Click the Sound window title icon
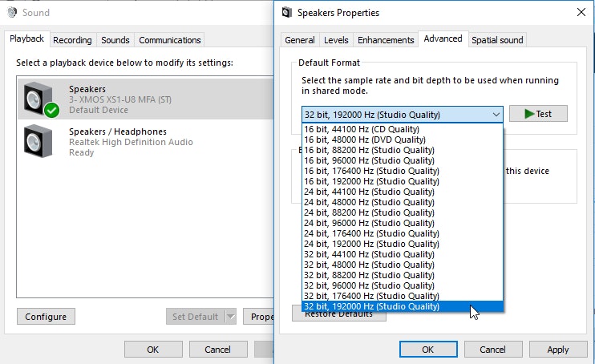This screenshot has width=595, height=364. point(12,13)
